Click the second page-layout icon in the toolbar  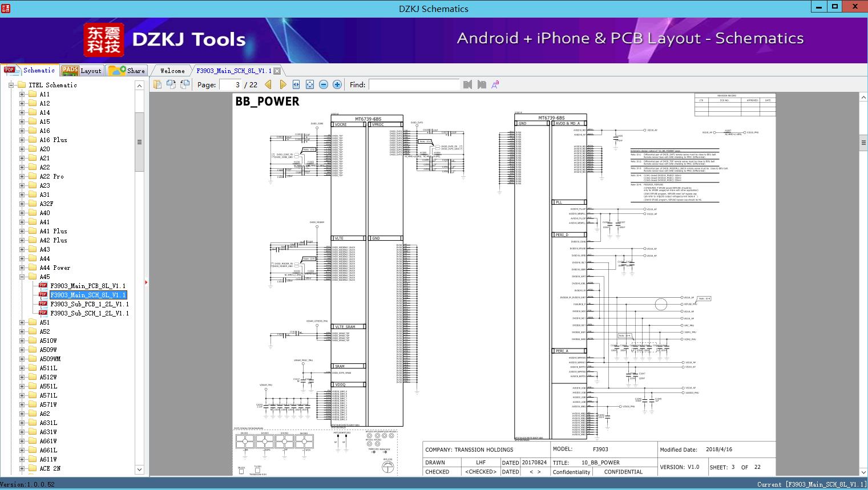[x=171, y=84]
